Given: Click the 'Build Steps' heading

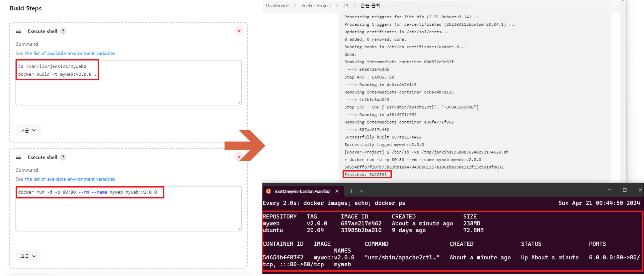Looking at the screenshot, I should pos(26,8).
